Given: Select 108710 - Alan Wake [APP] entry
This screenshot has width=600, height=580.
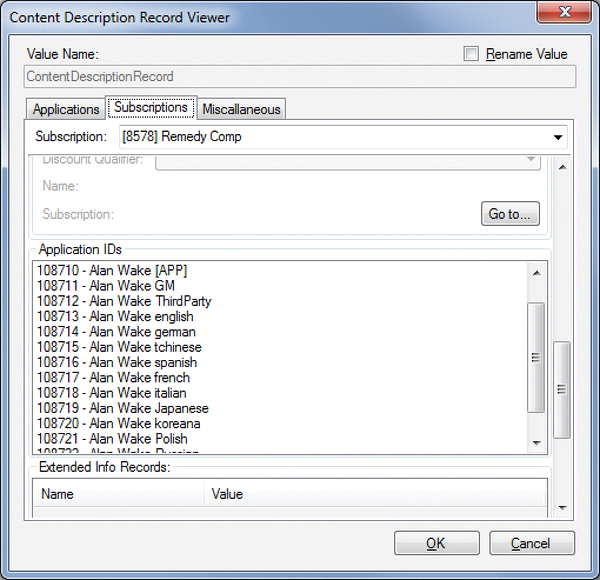Looking at the screenshot, I should (x=112, y=270).
